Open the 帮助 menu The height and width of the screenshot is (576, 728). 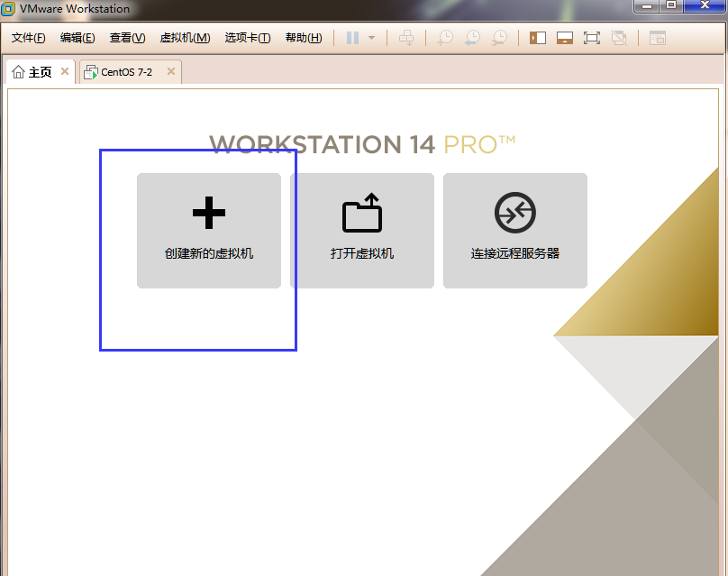(304, 38)
